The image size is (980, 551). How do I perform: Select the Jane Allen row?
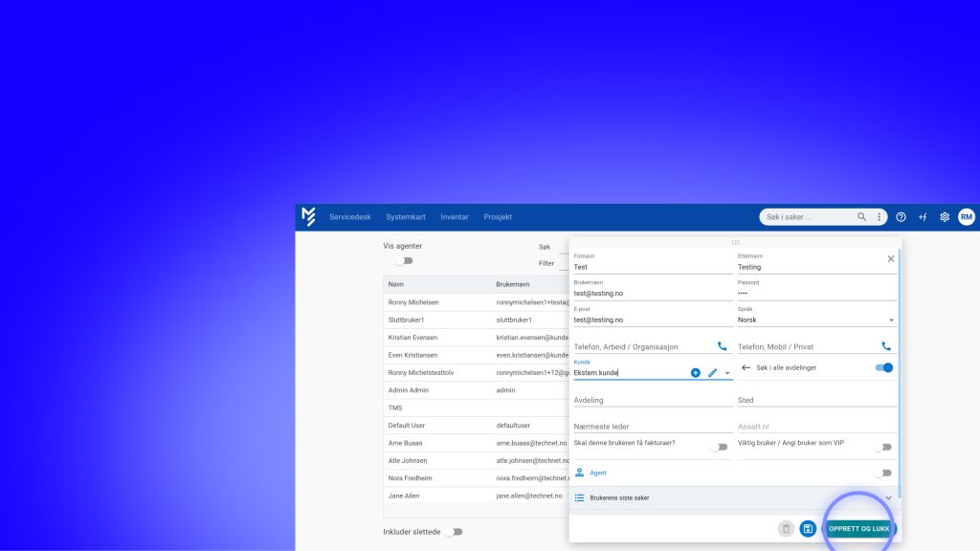coord(477,496)
